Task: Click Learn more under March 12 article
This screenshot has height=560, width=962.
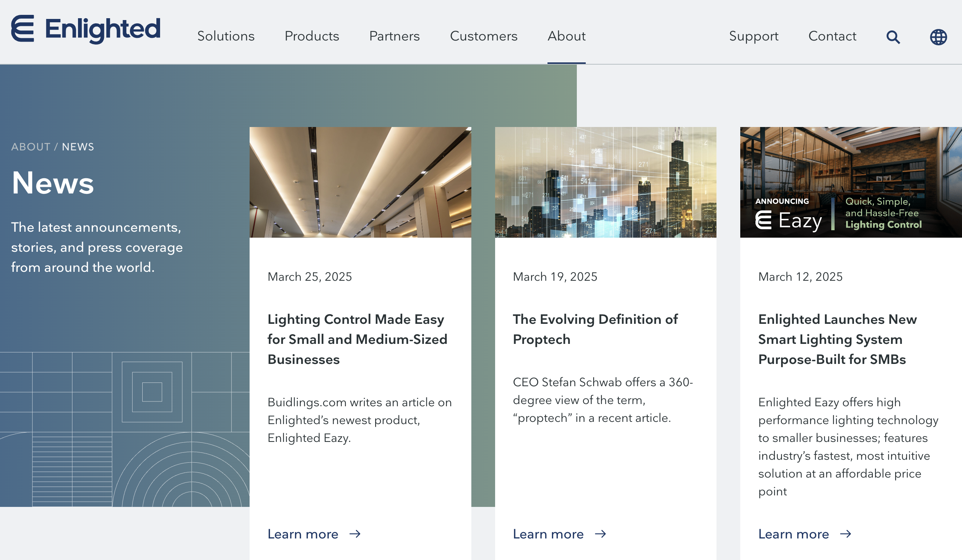Action: (794, 534)
